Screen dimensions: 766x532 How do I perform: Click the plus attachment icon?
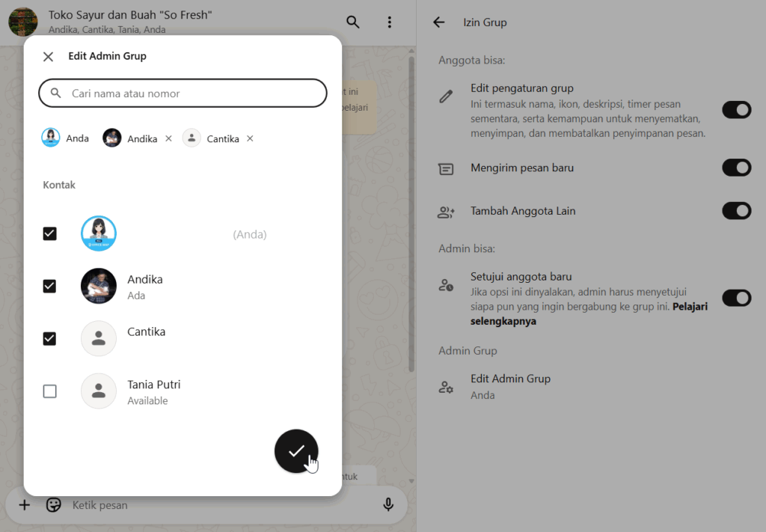[x=24, y=505]
